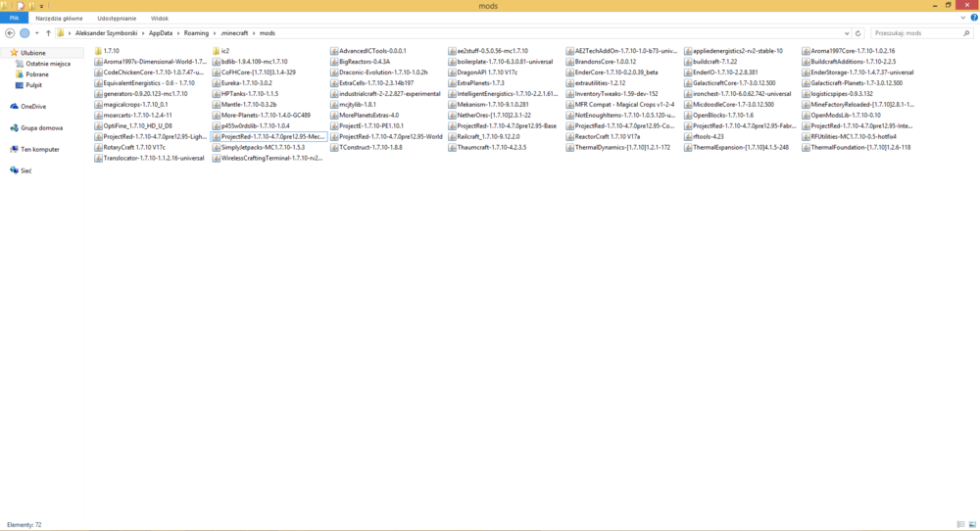Select the TConstruct-1.7.10-1.8.8 icon

(334, 147)
